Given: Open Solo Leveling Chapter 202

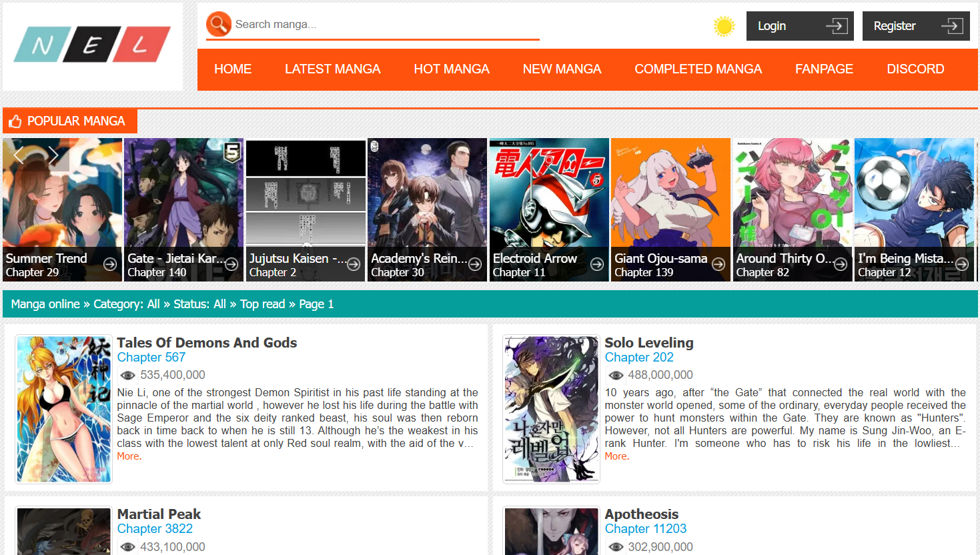Looking at the screenshot, I should (x=639, y=358).
